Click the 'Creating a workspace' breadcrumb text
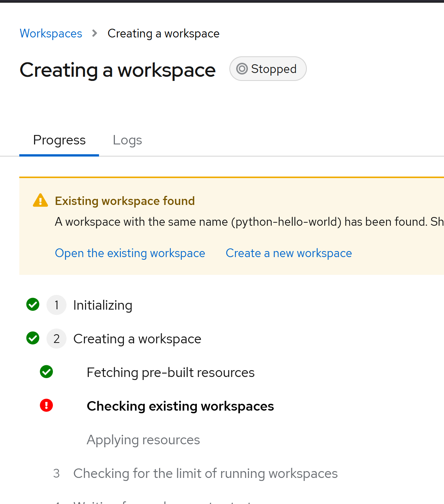This screenshot has height=504, width=444. coord(163,33)
